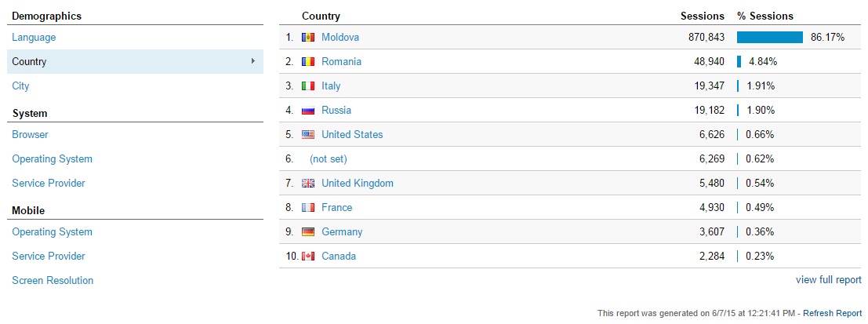Click the Canada flag icon

click(308, 257)
